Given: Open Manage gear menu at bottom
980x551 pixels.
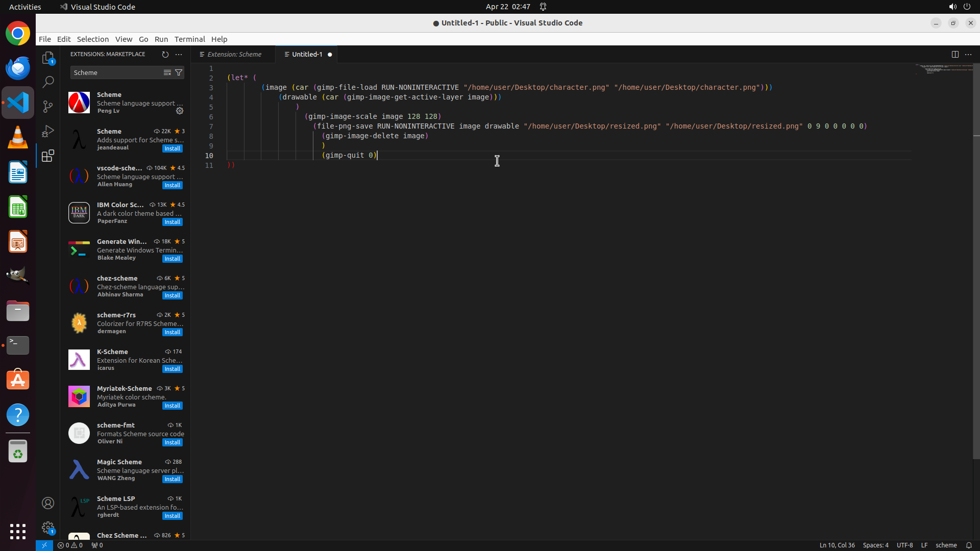Looking at the screenshot, I should (48, 528).
